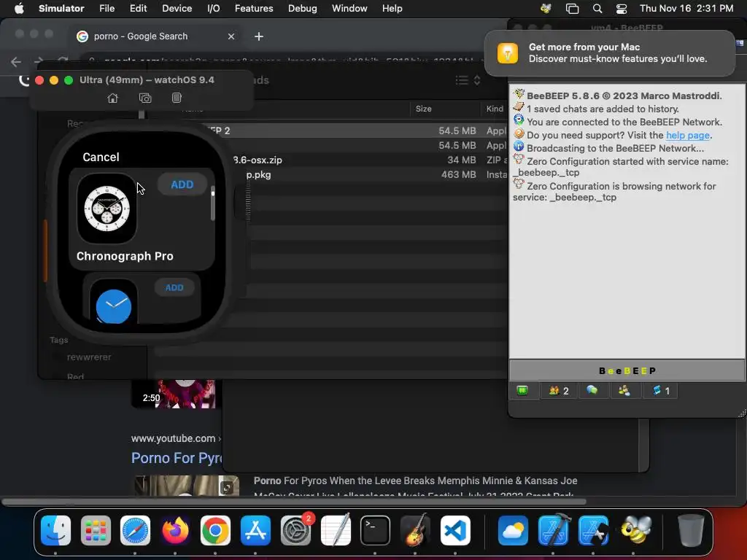Open the Debug menu
Viewport: 747px width, 560px height.
(x=303, y=8)
